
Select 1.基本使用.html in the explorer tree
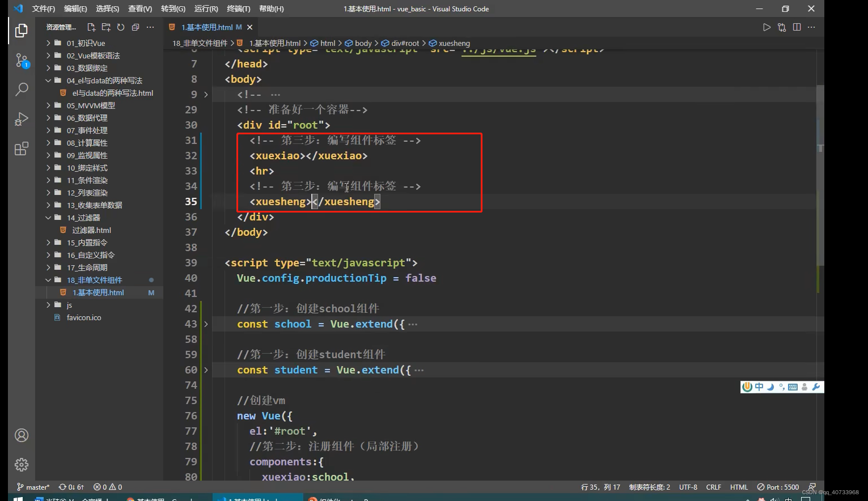pos(99,292)
